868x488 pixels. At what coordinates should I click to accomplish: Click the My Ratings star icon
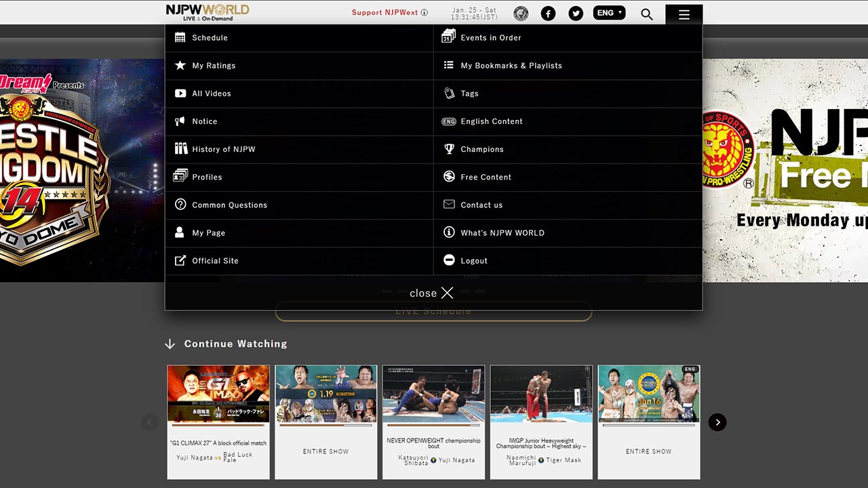[180, 65]
